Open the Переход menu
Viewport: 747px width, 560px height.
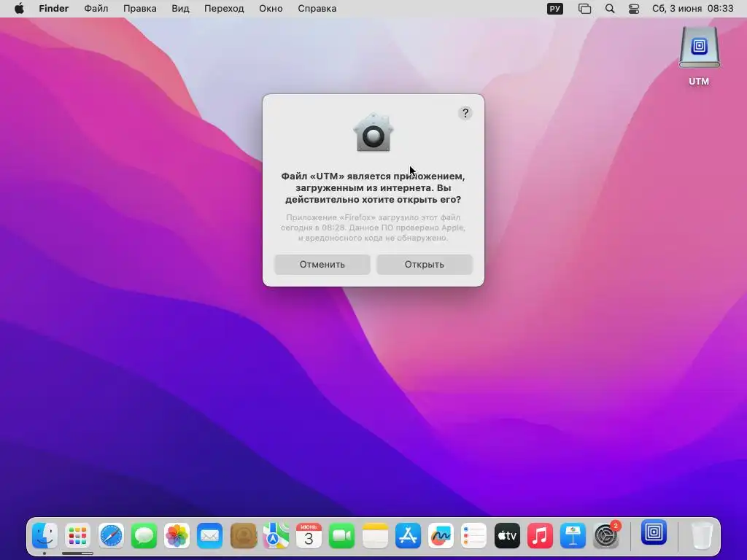(224, 9)
